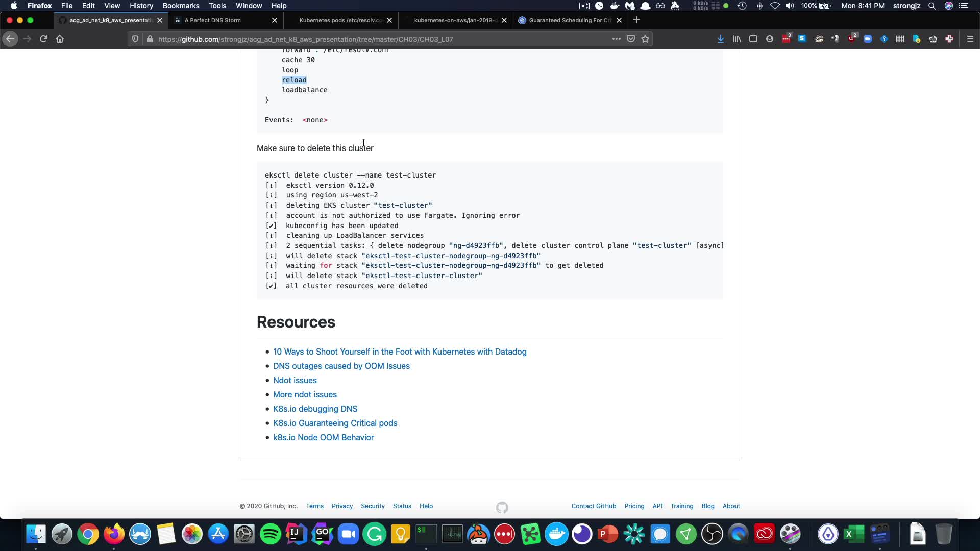Viewport: 980px width, 551px height.
Task: Open Firefox account icon
Action: 770,39
